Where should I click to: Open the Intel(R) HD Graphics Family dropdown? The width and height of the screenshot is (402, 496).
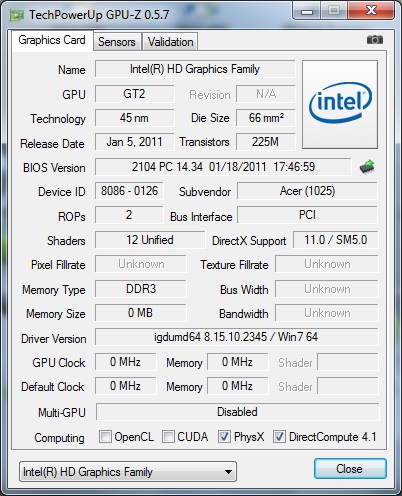click(128, 472)
